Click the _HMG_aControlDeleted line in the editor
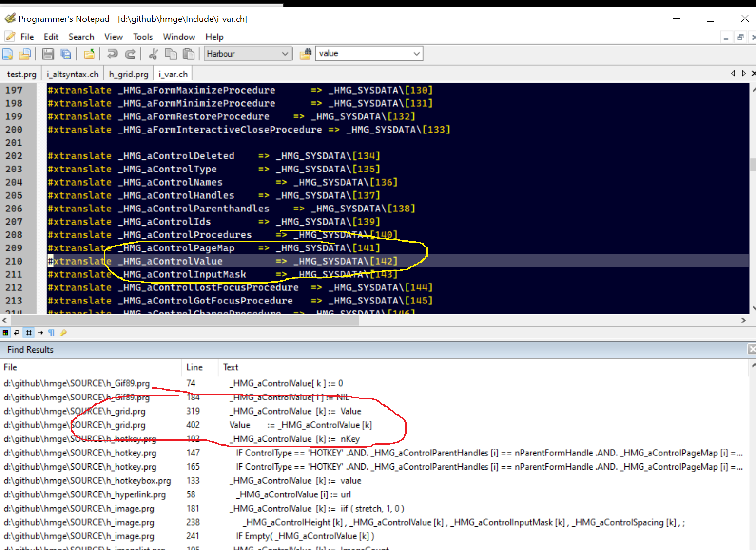Image resolution: width=756 pixels, height=550 pixels. 214,156
